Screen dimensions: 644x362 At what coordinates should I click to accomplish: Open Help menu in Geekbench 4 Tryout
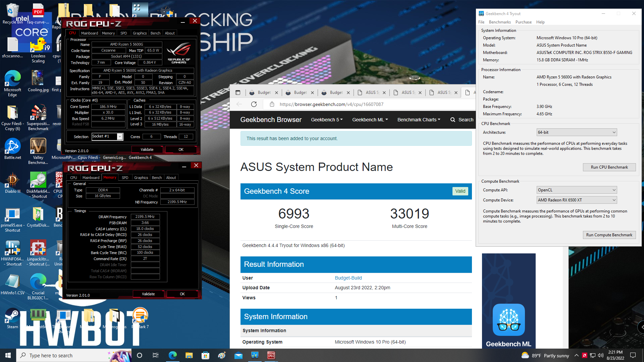click(x=540, y=22)
